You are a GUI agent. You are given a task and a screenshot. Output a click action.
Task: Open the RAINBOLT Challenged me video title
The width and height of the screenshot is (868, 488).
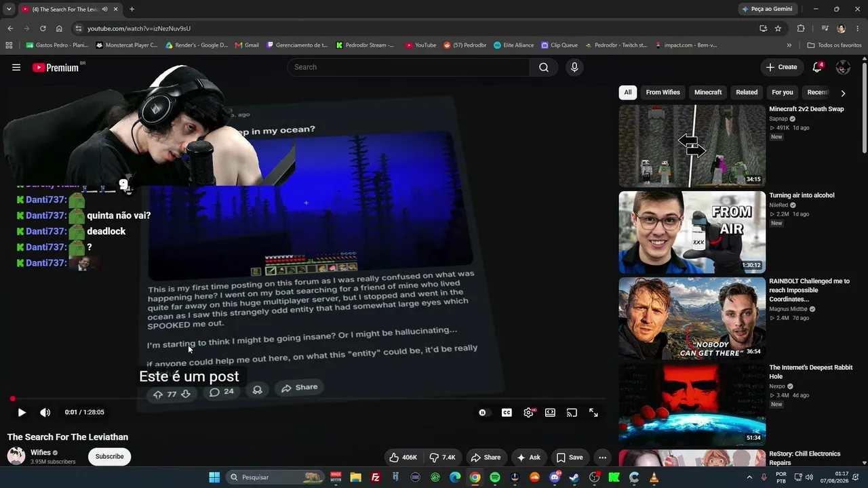click(809, 290)
